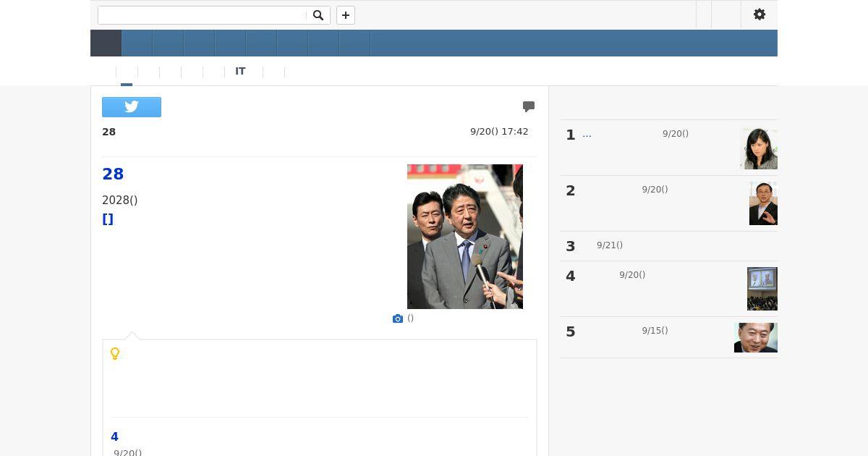Click date 9/20() in ranking 2
Image resolution: width=868 pixels, height=456 pixels.
coord(655,190)
